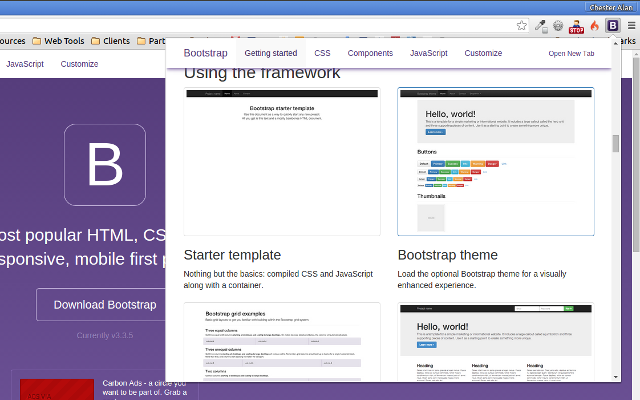Open the STOP blocker extension icon
The image size is (640, 400).
[x=576, y=27]
